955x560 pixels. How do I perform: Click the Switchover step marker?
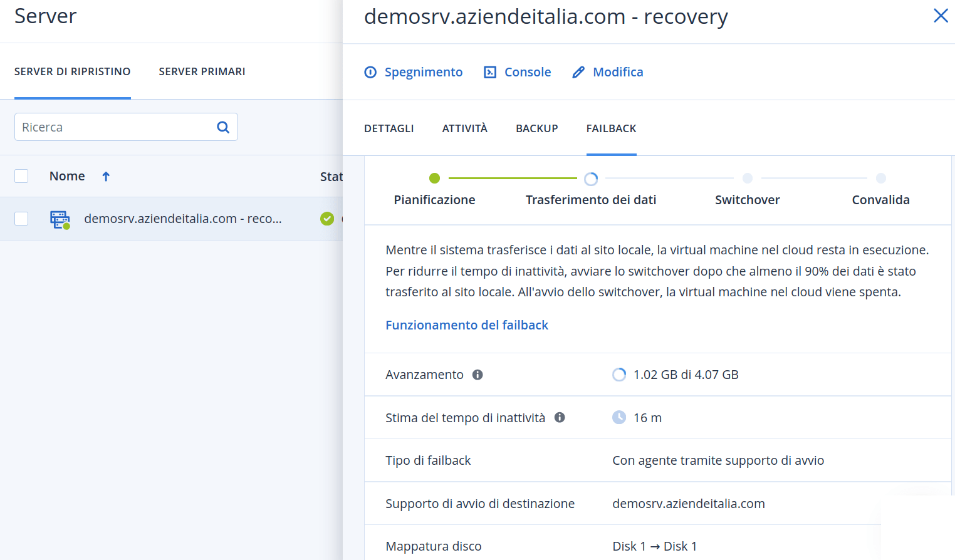(x=748, y=179)
